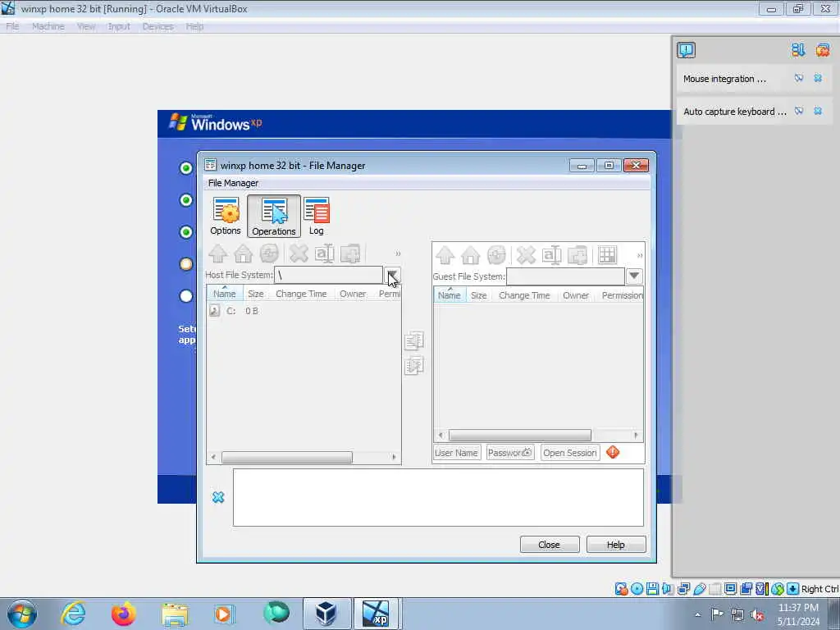
Task: Select the C: drive row in Host list
Action: click(x=304, y=311)
